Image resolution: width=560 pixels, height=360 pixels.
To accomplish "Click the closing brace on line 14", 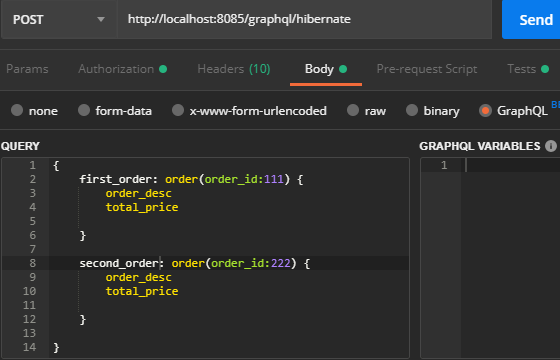I will (x=56, y=348).
